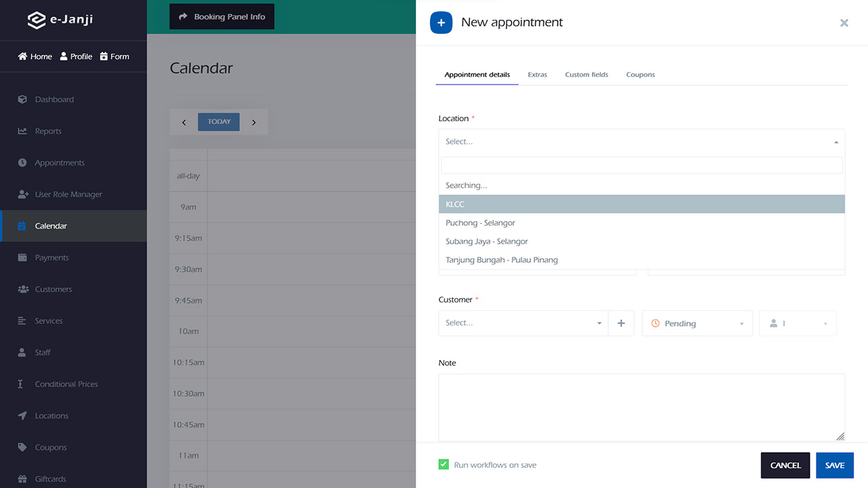This screenshot has height=488, width=868.
Task: Click the SAVE button
Action: click(x=835, y=466)
